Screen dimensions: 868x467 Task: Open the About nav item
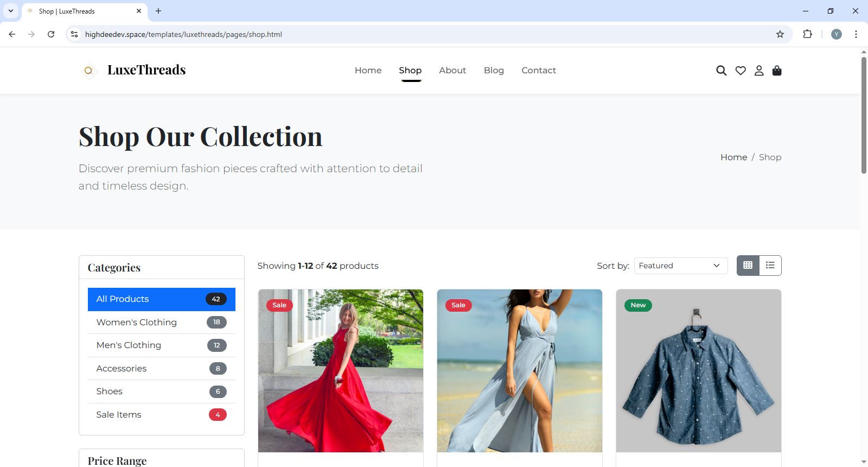tap(452, 70)
